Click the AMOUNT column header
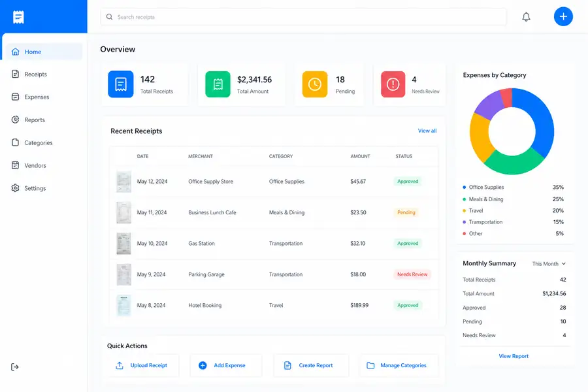Viewport: 588px width, 392px height. pyautogui.click(x=360, y=156)
